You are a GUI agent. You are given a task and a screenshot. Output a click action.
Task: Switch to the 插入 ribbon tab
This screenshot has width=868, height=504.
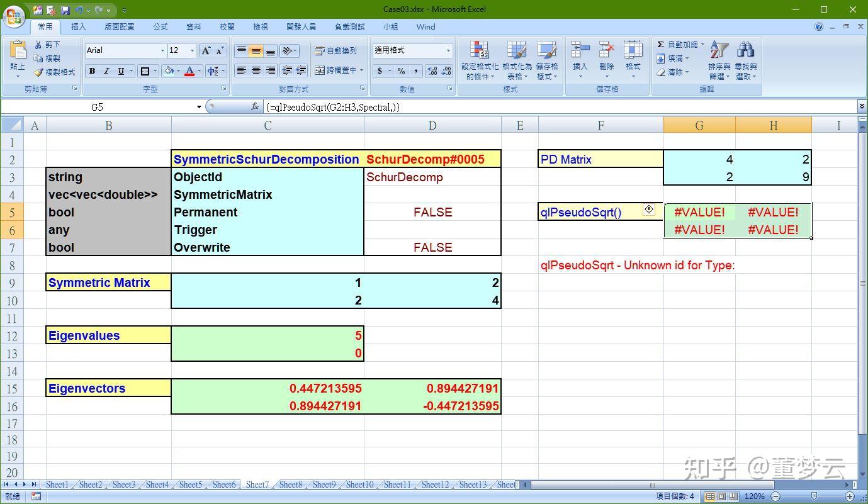pyautogui.click(x=79, y=27)
